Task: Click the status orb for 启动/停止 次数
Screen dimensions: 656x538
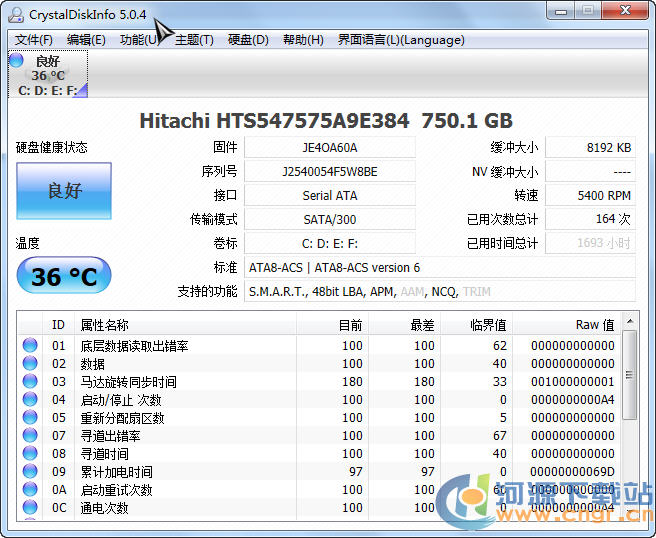Action: 30,400
